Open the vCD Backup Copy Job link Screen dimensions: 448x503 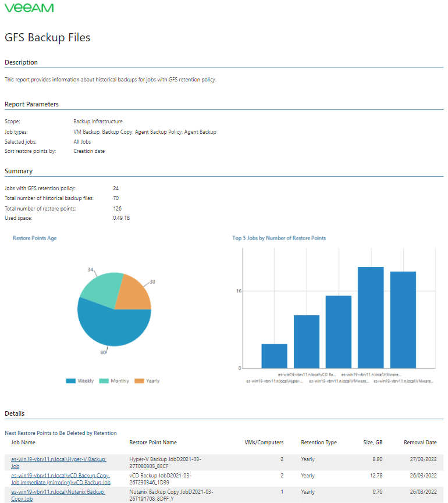61,479
